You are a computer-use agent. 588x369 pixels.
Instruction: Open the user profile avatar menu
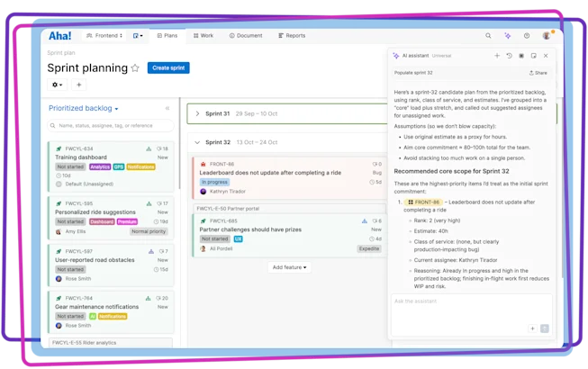[x=547, y=36]
